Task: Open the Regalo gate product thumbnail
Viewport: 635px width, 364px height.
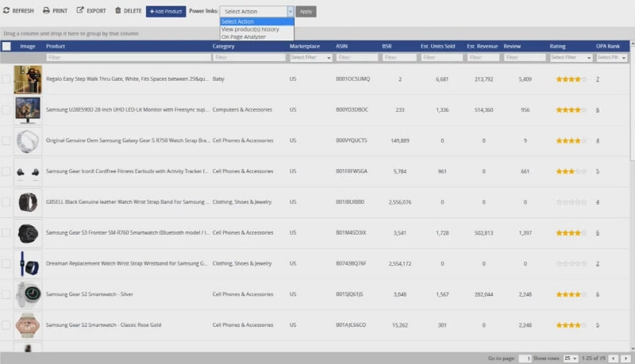Action: point(28,79)
